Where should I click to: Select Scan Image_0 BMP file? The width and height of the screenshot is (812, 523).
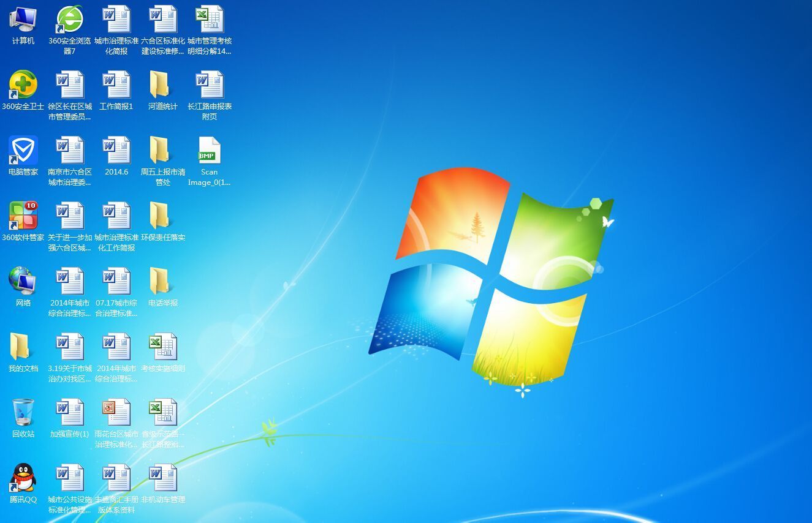click(209, 151)
